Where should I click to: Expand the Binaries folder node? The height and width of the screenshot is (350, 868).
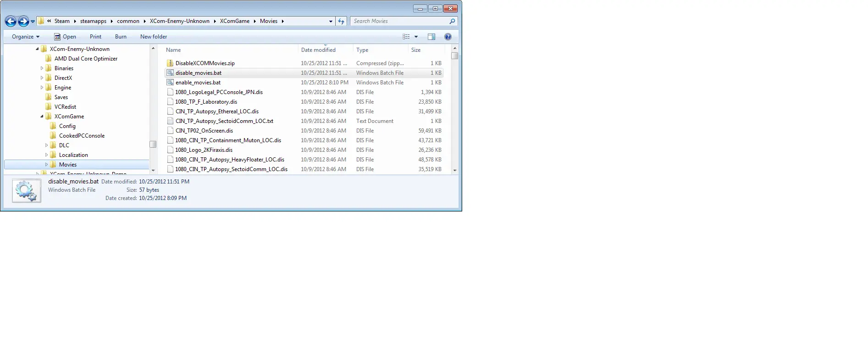(42, 68)
